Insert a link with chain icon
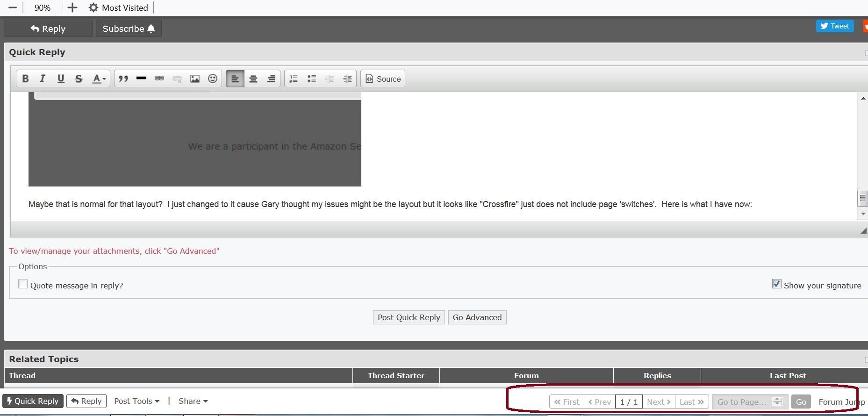 (159, 79)
